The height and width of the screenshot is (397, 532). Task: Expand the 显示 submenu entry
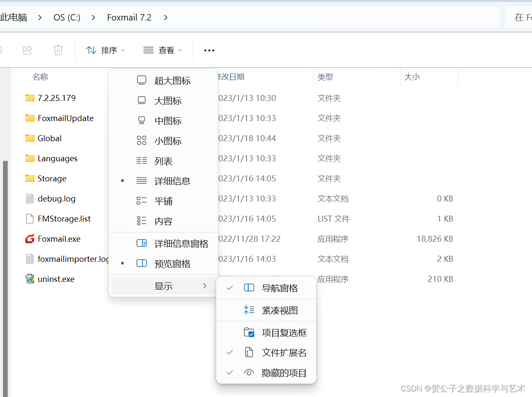point(163,286)
